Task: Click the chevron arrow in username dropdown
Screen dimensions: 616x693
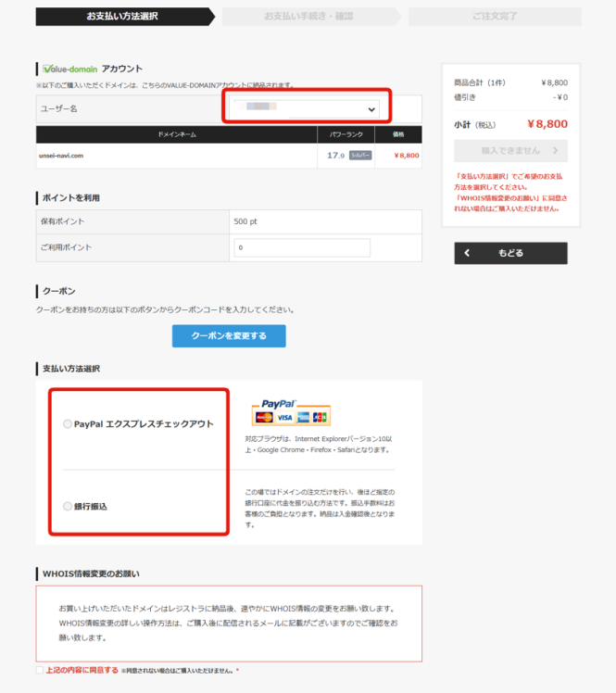Action: 372,109
